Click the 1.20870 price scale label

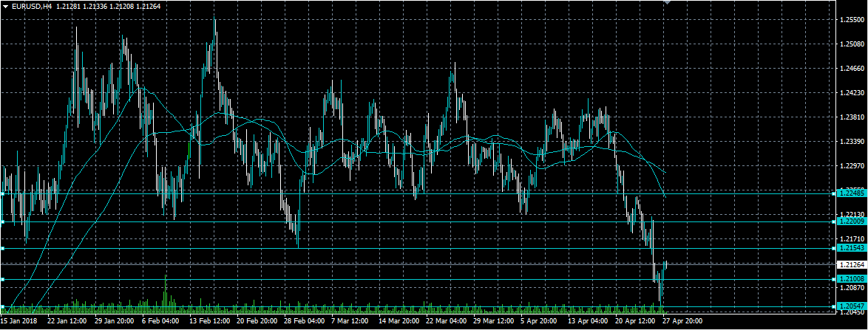(x=852, y=287)
